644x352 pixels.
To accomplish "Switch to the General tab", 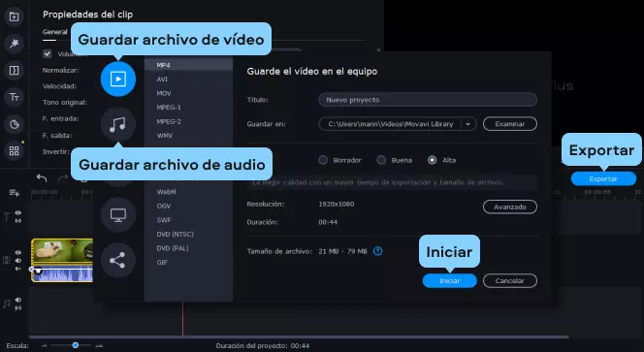I will (54, 32).
